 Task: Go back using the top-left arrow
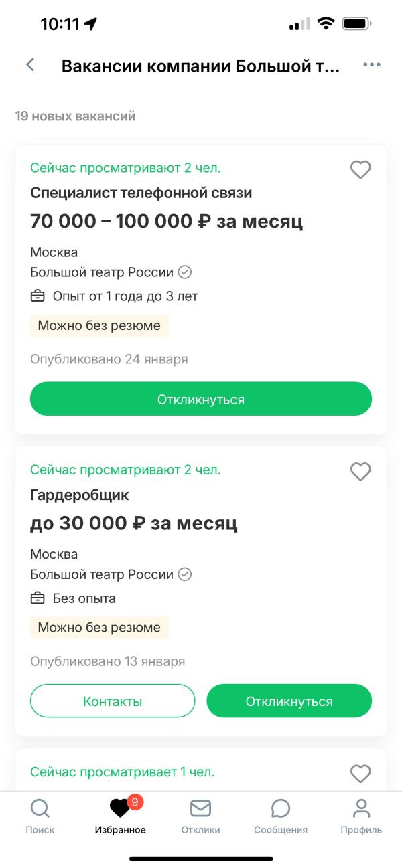point(30,65)
